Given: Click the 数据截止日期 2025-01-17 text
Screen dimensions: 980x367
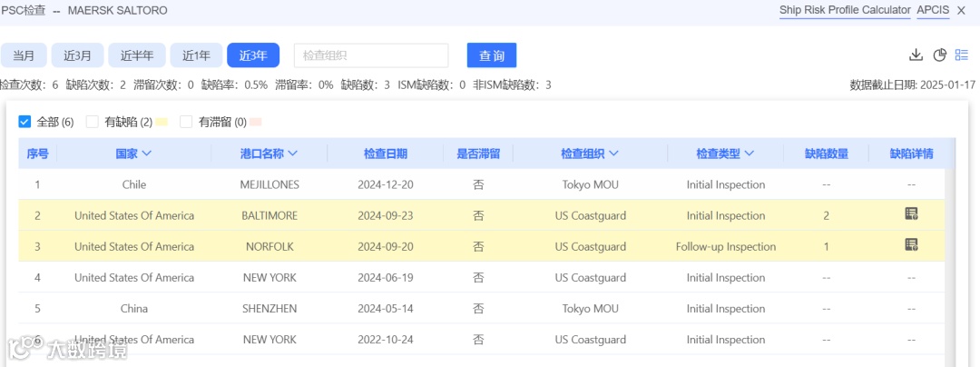Looking at the screenshot, I should [x=913, y=85].
